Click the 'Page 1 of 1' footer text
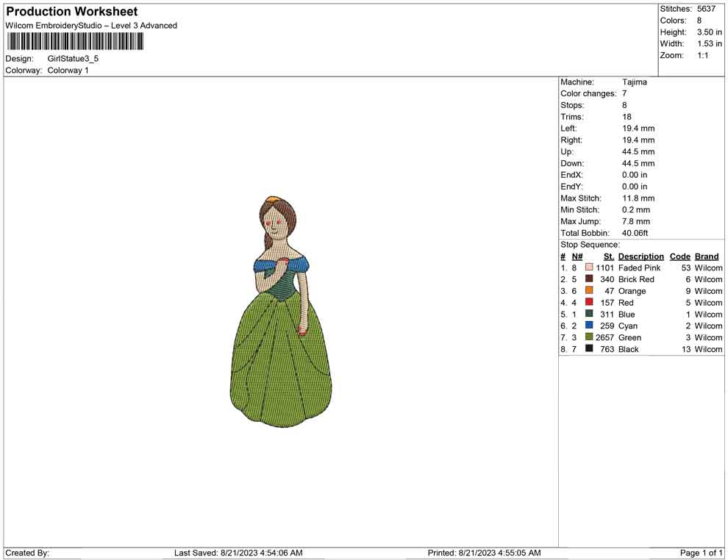The width and height of the screenshot is (728, 560). (x=701, y=553)
